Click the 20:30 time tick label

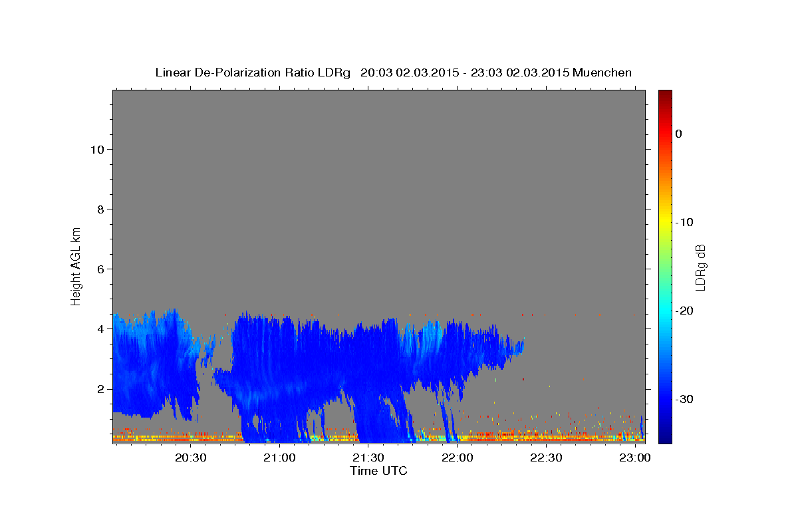(190, 458)
